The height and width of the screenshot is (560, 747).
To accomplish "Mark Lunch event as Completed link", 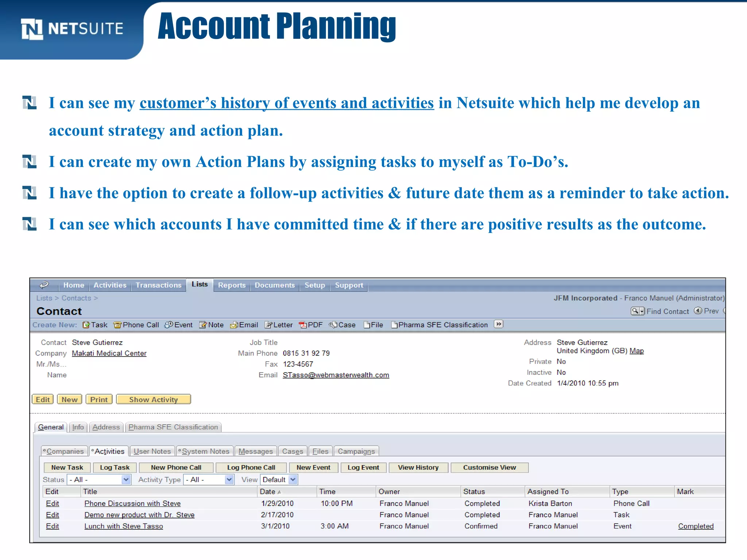I will point(696,526).
